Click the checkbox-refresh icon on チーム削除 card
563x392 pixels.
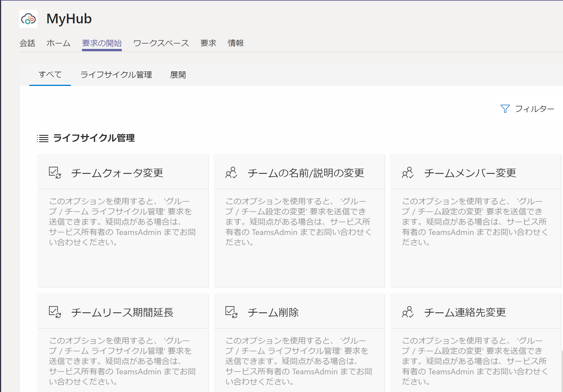pos(231,312)
